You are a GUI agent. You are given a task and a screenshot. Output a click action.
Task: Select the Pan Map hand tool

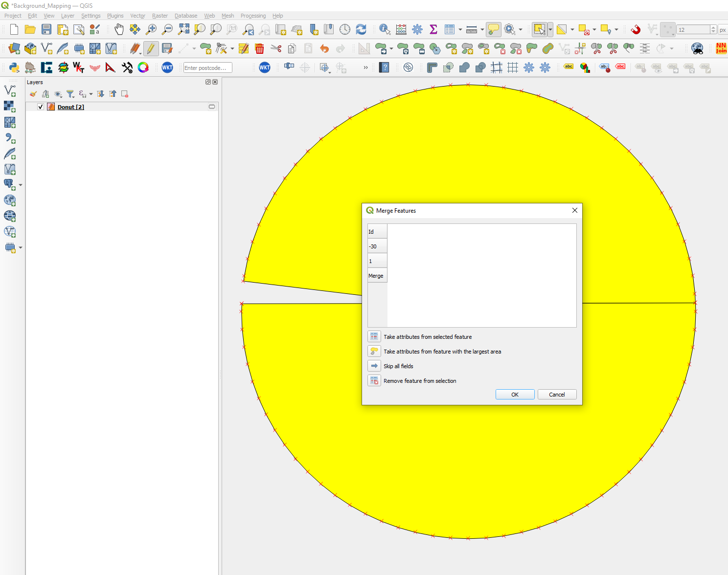click(x=119, y=29)
